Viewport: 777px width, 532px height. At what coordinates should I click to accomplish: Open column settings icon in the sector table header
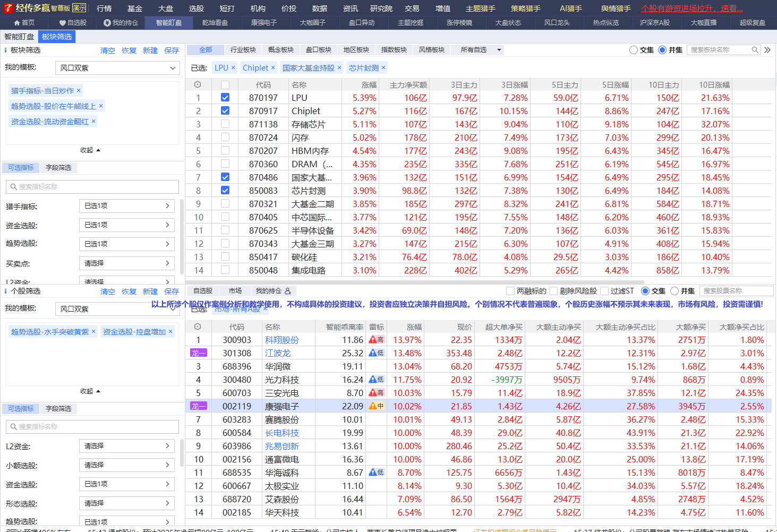[198, 84]
